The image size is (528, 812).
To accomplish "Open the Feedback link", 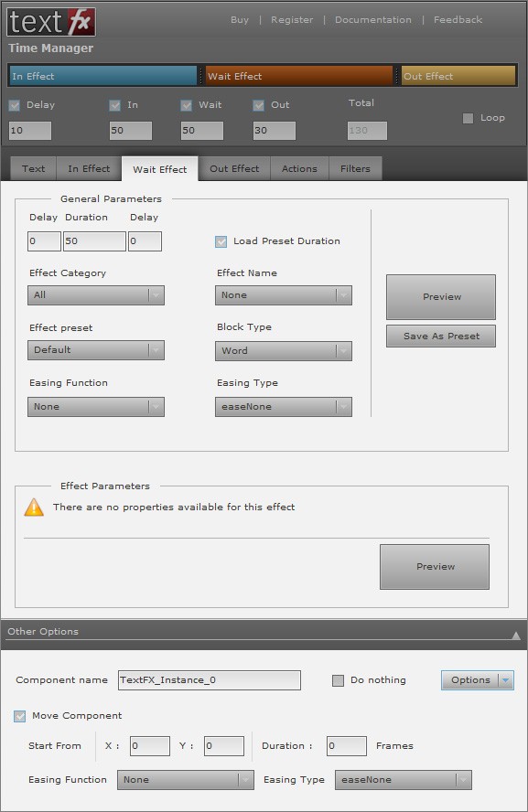I will coord(458,20).
